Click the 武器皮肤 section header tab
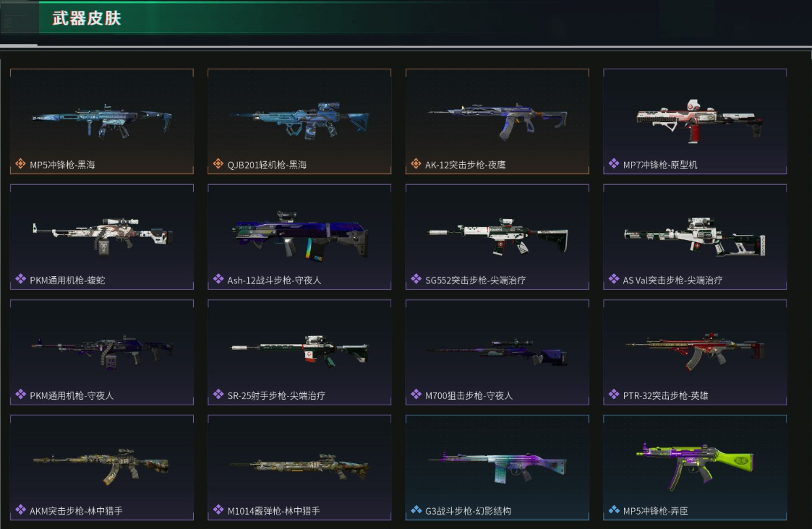 point(87,19)
